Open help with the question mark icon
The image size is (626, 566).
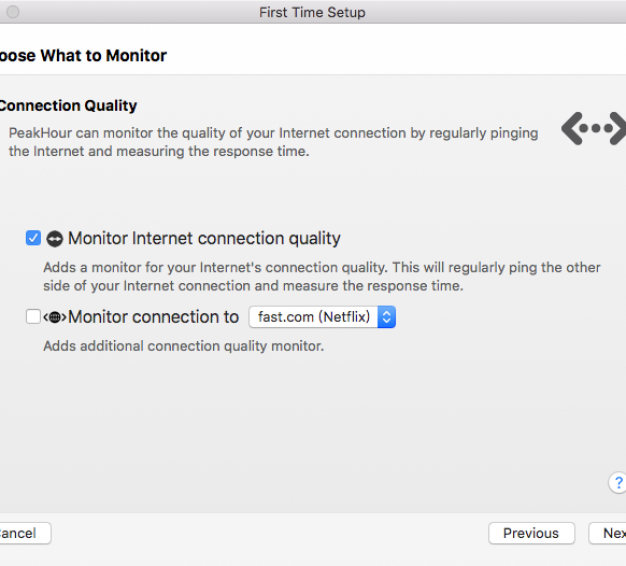tap(617, 483)
